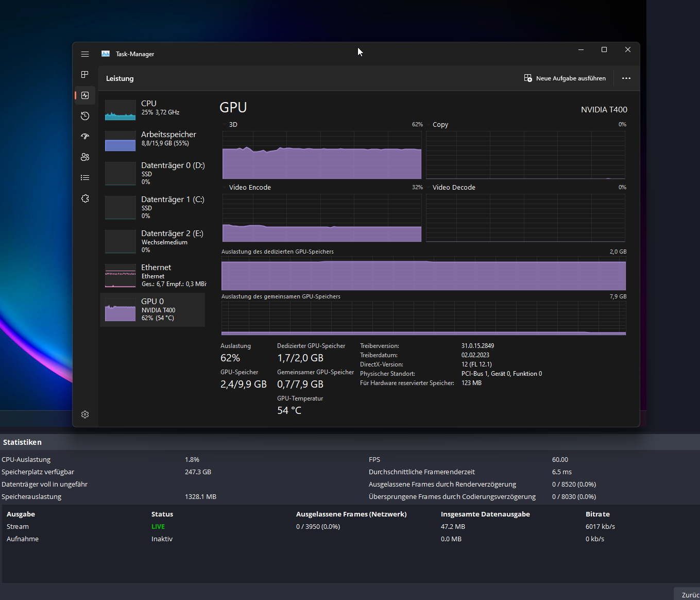
Task: Click the 6.5 ms render time value
Action: tap(562, 472)
